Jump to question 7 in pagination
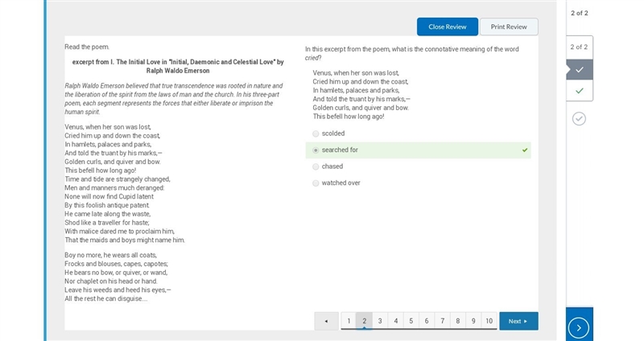644x341 pixels. [442, 321]
